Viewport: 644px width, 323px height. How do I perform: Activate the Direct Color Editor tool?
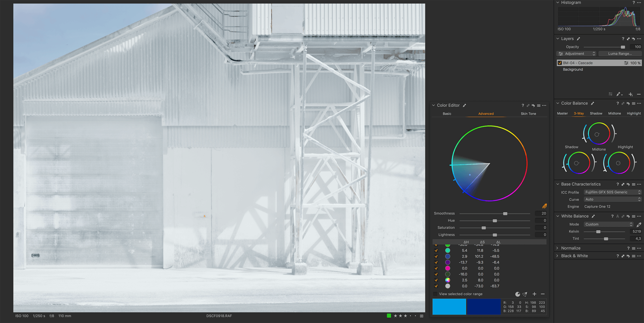545,206
